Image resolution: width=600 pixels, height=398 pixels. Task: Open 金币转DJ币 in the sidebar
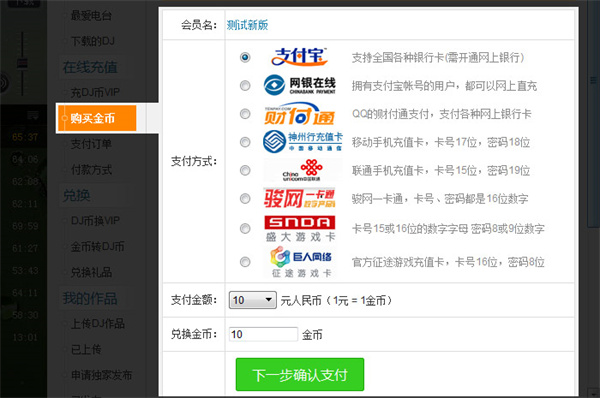98,246
